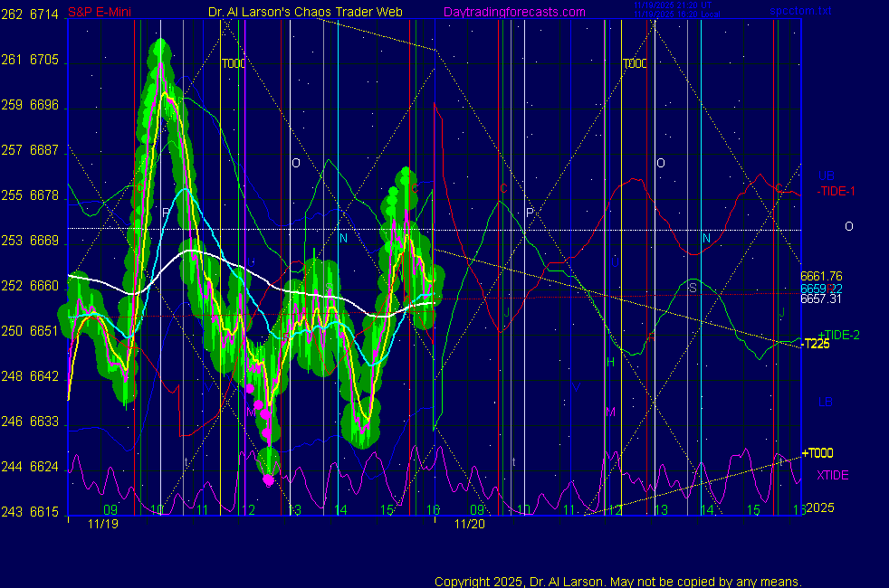Click the copyright notice text at bottom
The height and width of the screenshot is (588, 889).
pyautogui.click(x=618, y=581)
